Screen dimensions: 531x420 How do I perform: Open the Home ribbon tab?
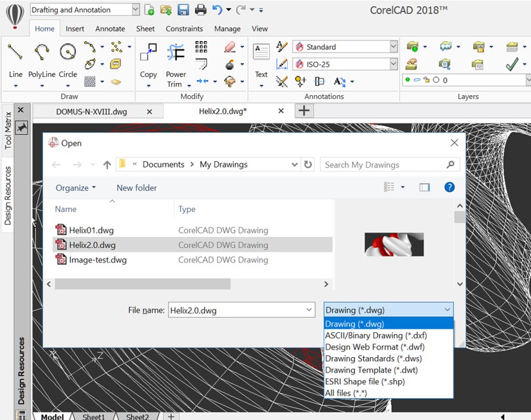[x=44, y=29]
